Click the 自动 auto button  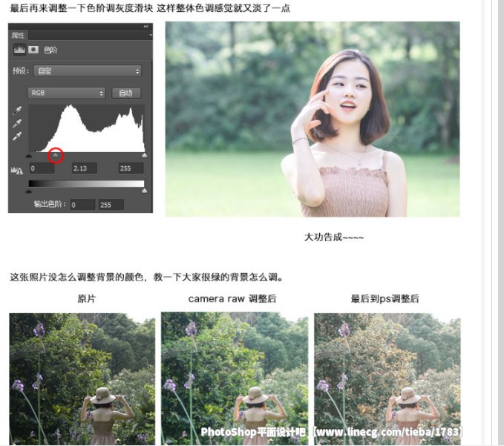(126, 93)
